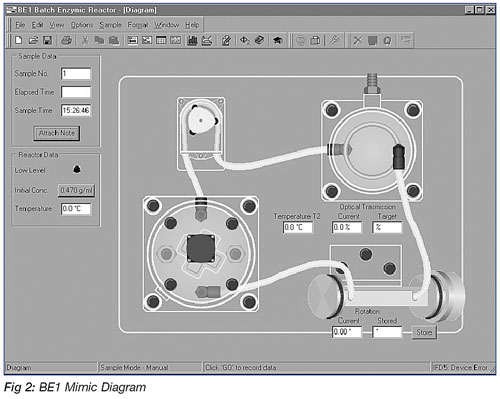Click the Attach Note button
Viewport: 500px width, 399px height.
point(57,133)
